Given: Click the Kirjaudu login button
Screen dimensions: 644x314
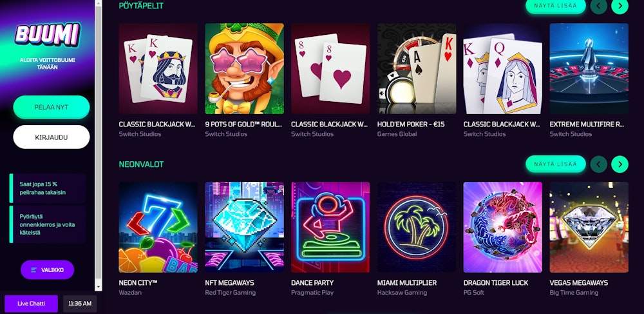Looking at the screenshot, I should point(52,137).
